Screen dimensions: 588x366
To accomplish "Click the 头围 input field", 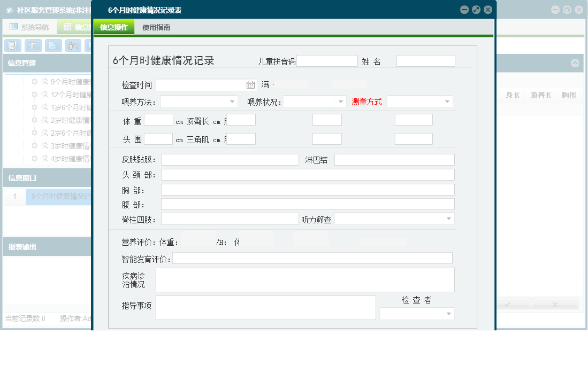I will click(158, 139).
